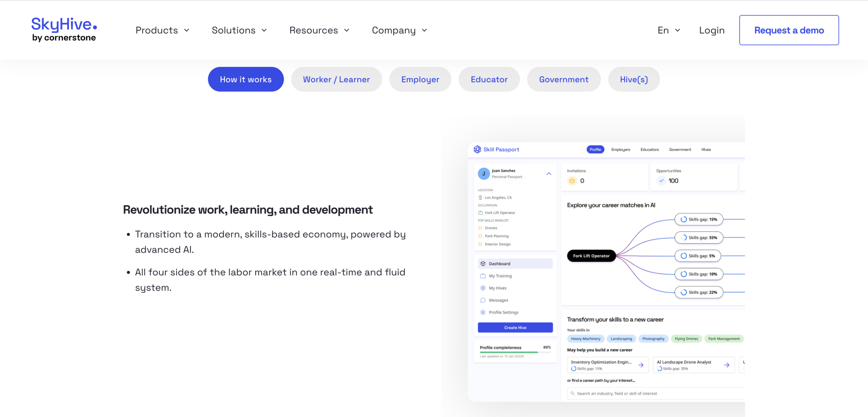Screen dimensions: 868x417
Task: Open the En language selector
Action: tap(669, 30)
